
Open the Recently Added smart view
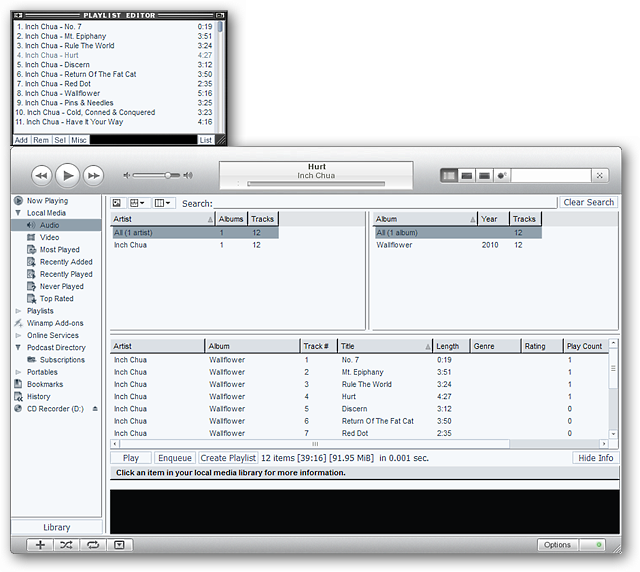tap(66, 262)
